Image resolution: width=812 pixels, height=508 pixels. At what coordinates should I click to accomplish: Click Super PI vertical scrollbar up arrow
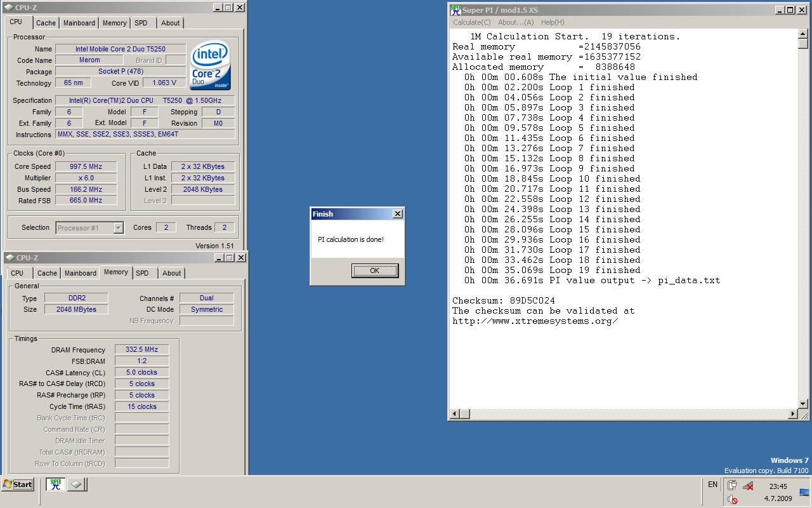click(x=802, y=35)
